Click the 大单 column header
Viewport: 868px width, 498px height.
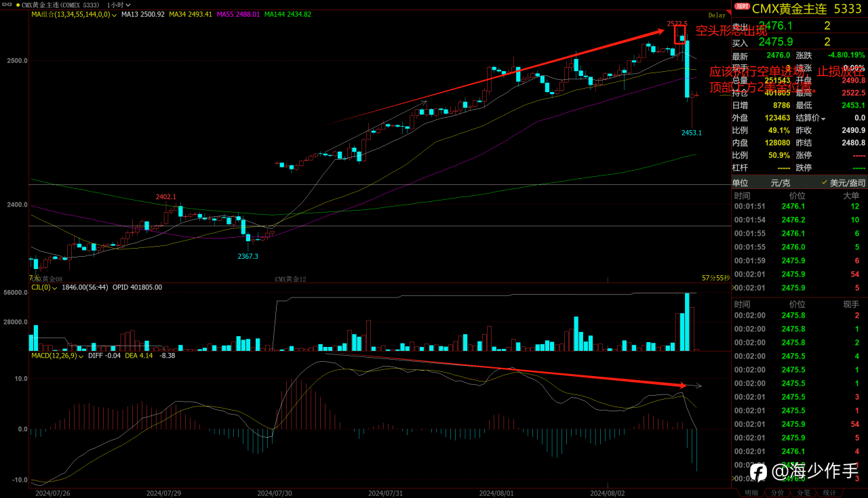tap(852, 196)
